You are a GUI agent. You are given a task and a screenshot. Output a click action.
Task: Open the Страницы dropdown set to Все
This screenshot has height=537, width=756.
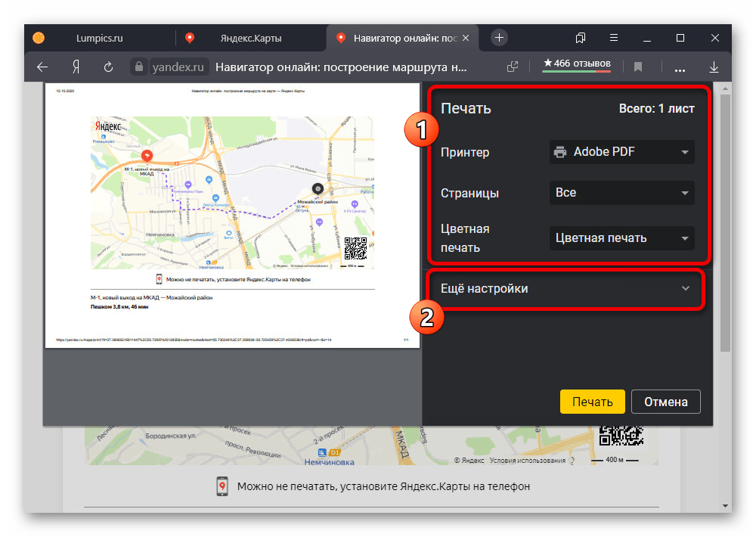[621, 193]
